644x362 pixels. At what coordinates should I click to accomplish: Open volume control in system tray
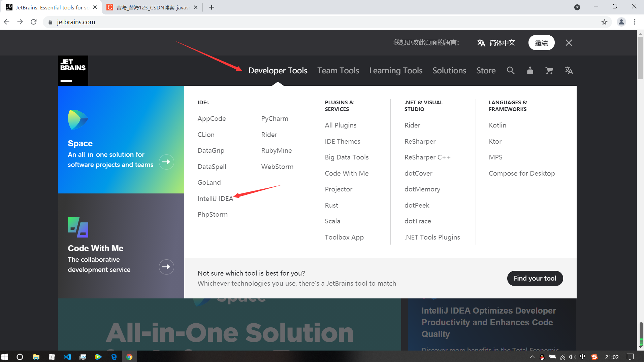point(572,357)
